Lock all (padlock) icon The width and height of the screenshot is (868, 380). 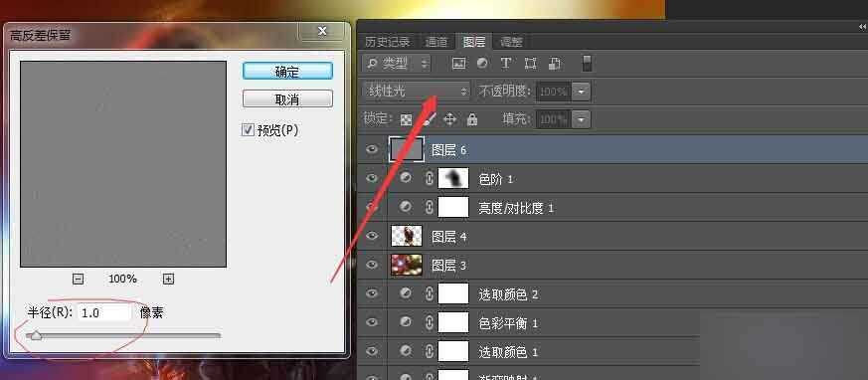[472, 119]
